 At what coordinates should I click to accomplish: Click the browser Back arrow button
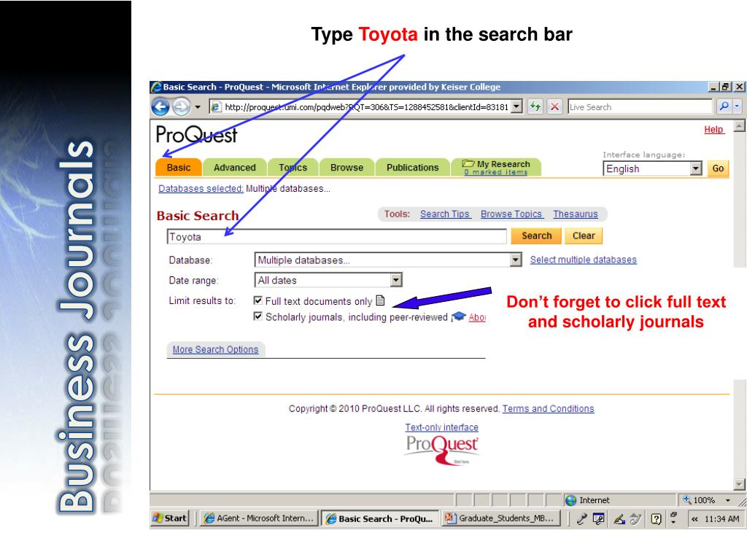coord(160,106)
